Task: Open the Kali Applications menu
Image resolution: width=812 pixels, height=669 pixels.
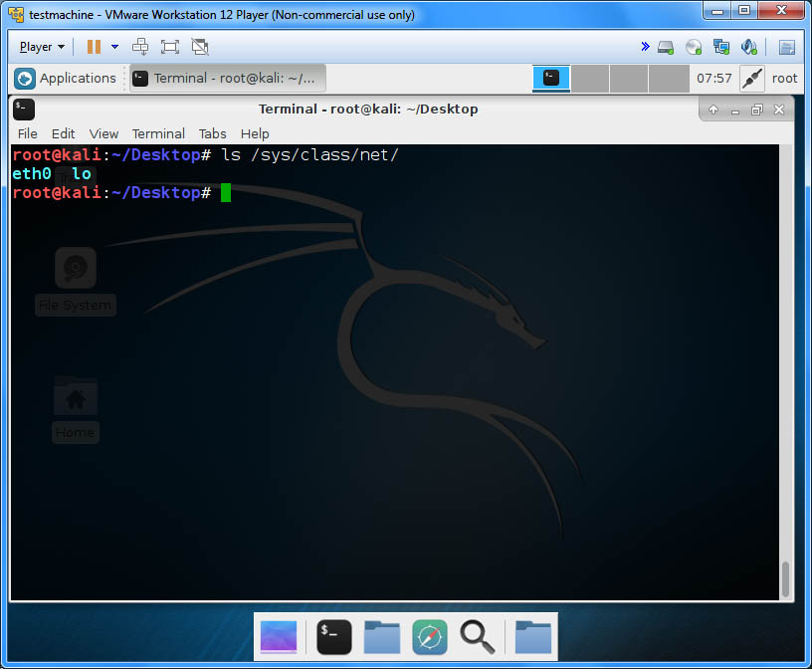Action: [66, 79]
